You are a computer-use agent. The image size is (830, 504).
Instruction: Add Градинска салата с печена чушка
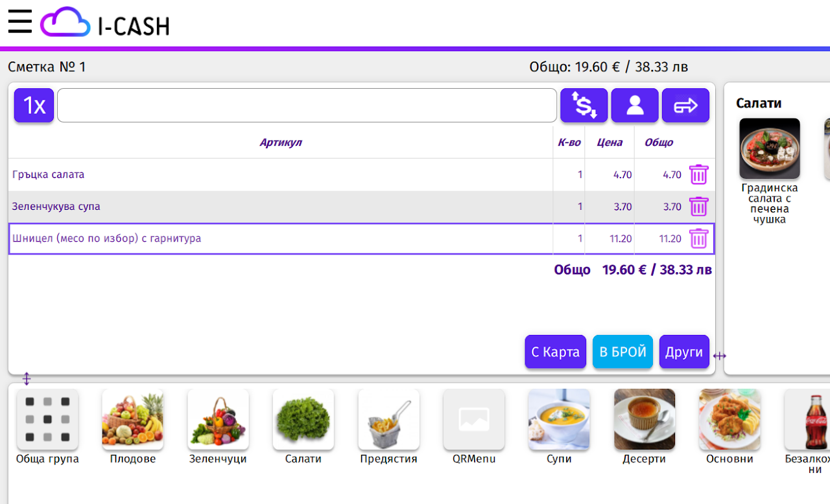coord(770,172)
